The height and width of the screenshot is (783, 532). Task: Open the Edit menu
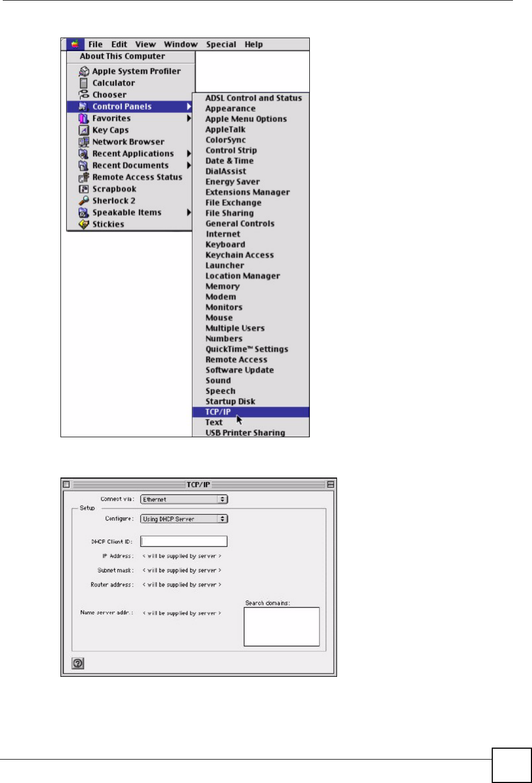[x=119, y=45]
